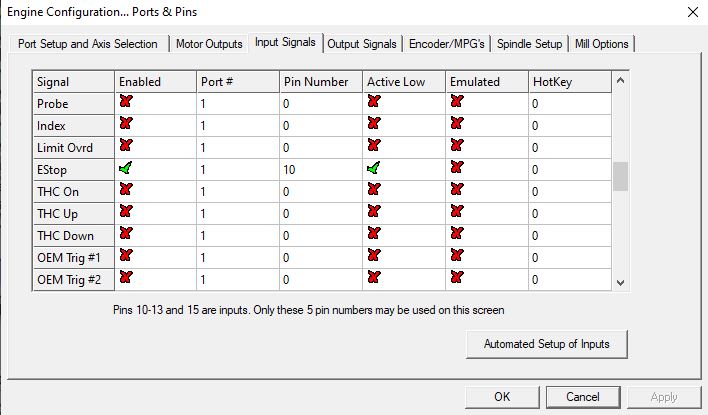Click the Enabled red X for OEM Trig #1
708x415 pixels.
[x=126, y=256]
